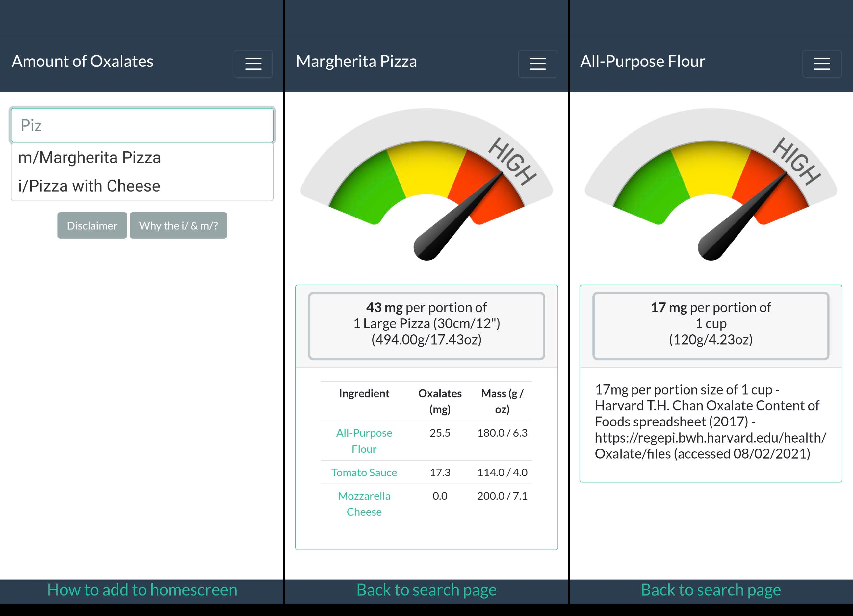Click the Margherita Pizza oxalate gauge
This screenshot has height=616, width=853.
pos(426,184)
